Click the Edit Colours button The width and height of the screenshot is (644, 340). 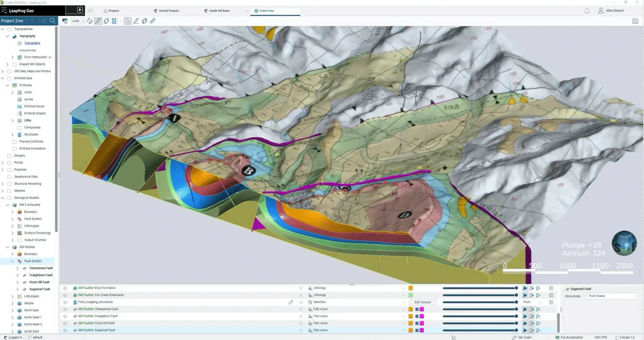pyautogui.click(x=422, y=302)
